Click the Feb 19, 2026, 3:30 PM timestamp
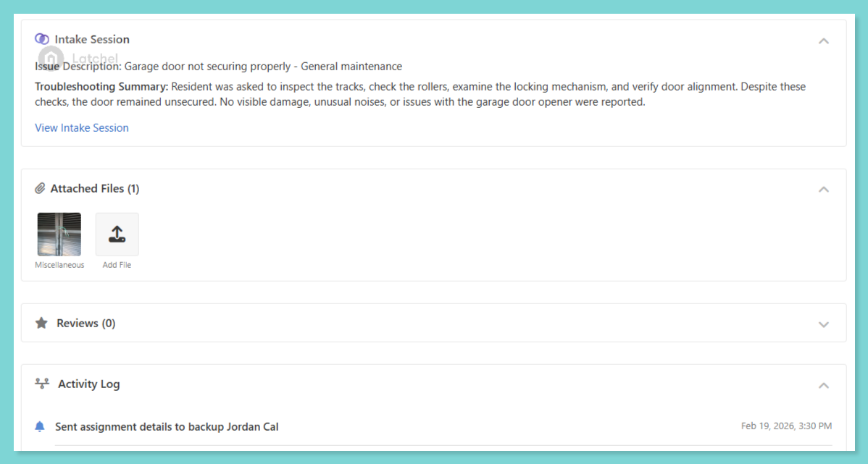 786,426
